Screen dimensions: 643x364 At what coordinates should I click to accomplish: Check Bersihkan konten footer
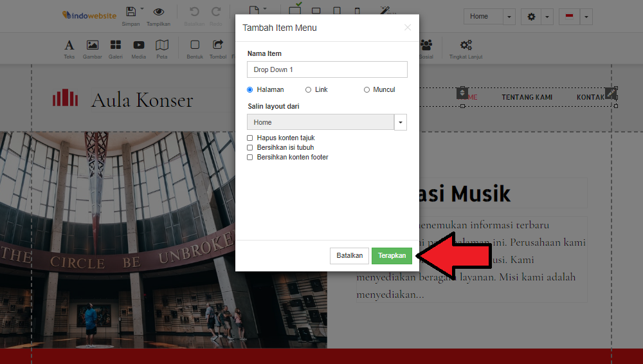249,157
